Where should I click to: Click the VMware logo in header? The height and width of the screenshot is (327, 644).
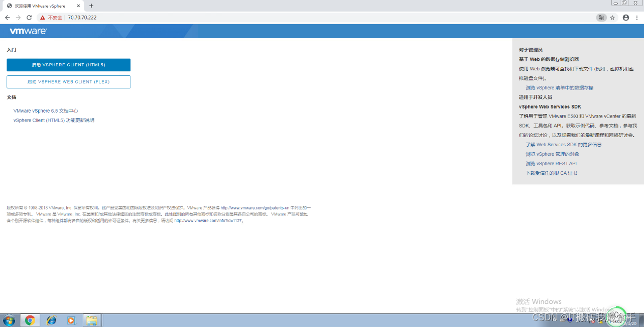click(x=28, y=31)
